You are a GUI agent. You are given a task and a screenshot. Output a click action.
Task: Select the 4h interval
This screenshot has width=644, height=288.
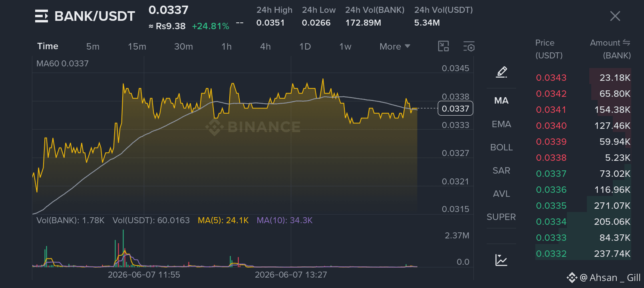(265, 46)
